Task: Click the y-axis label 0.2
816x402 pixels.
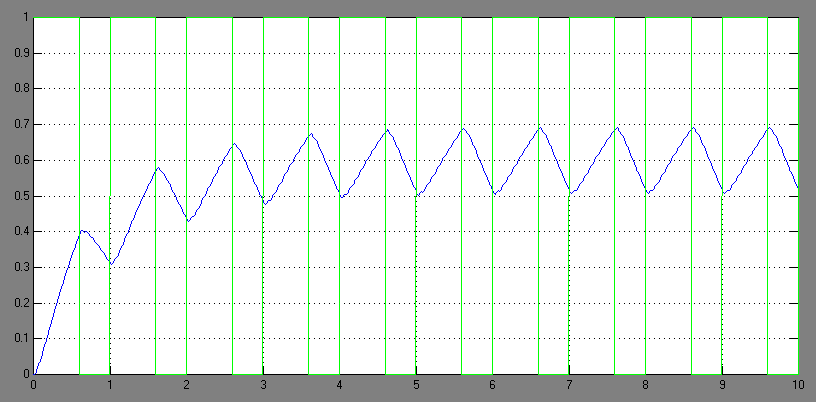Action: point(20,303)
